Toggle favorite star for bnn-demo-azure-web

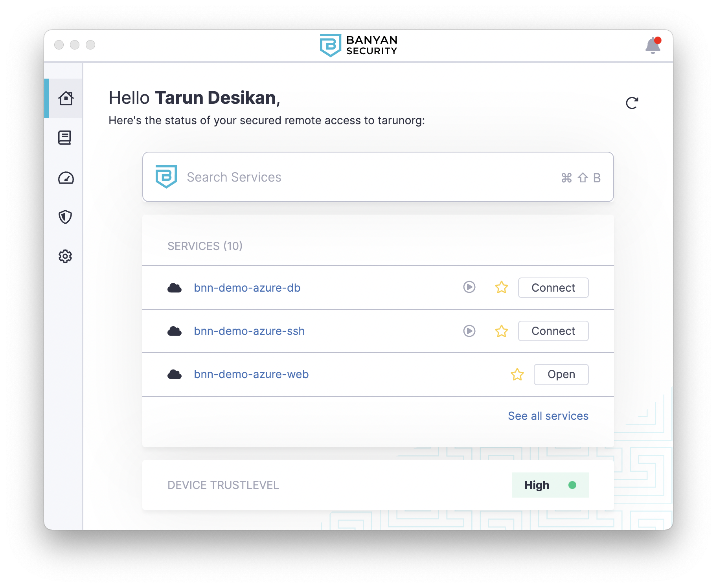(x=517, y=374)
